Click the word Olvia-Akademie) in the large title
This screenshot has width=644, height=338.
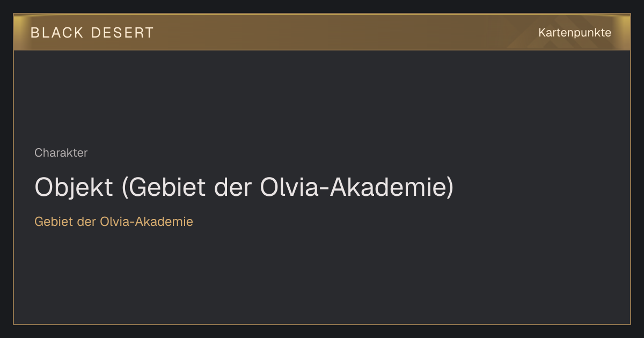(357, 187)
